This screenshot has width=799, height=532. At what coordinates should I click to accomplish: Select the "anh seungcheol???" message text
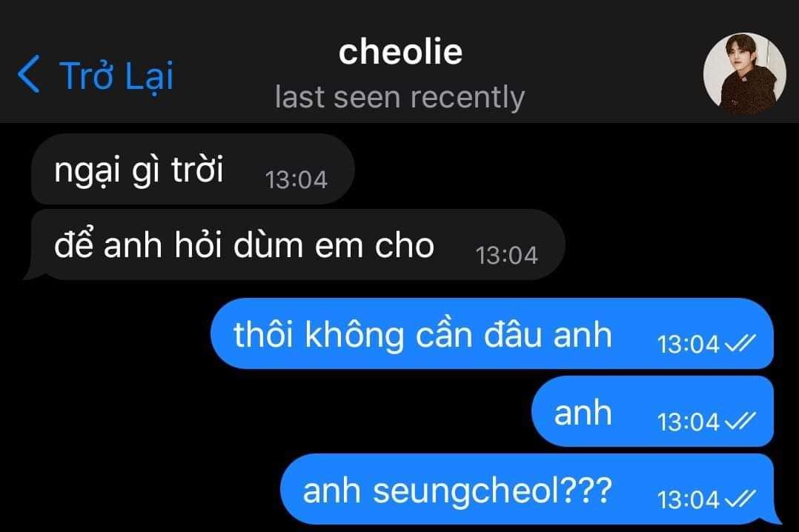pyautogui.click(x=457, y=491)
